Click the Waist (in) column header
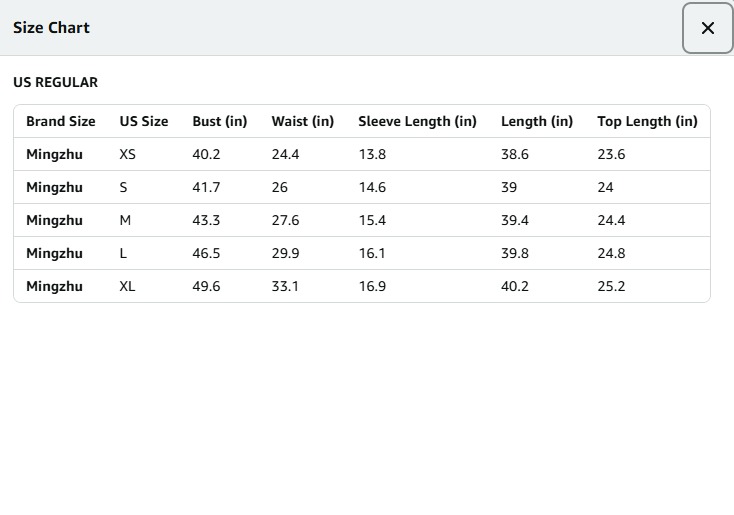Screen dimensions: 734x515 click(302, 121)
